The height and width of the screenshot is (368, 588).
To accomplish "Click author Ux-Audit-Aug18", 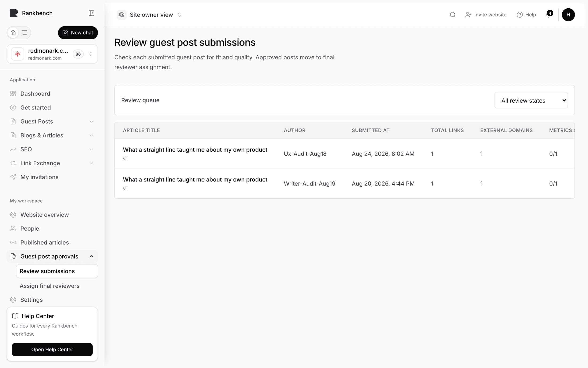I will tap(305, 154).
